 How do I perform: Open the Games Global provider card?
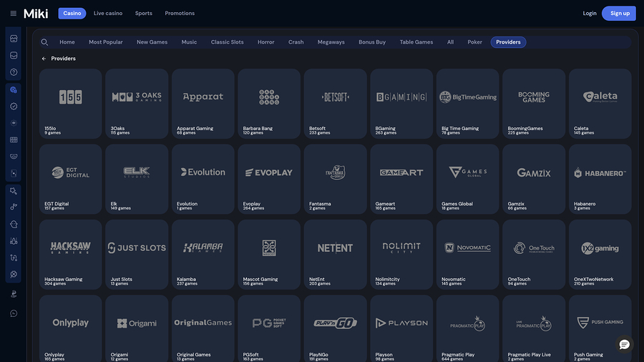tap(467, 179)
